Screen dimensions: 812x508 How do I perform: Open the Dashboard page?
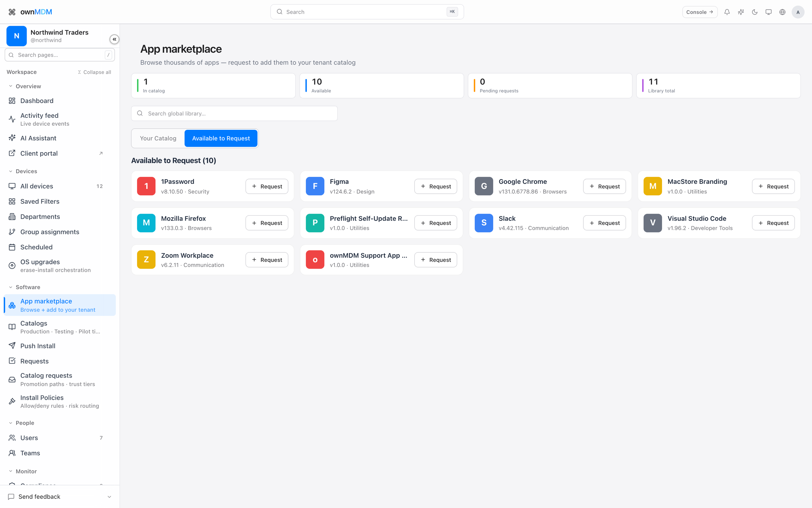pos(60,101)
